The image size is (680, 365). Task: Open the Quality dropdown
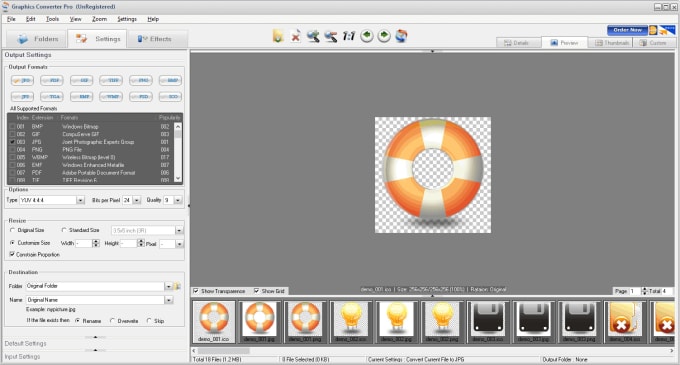tap(178, 200)
